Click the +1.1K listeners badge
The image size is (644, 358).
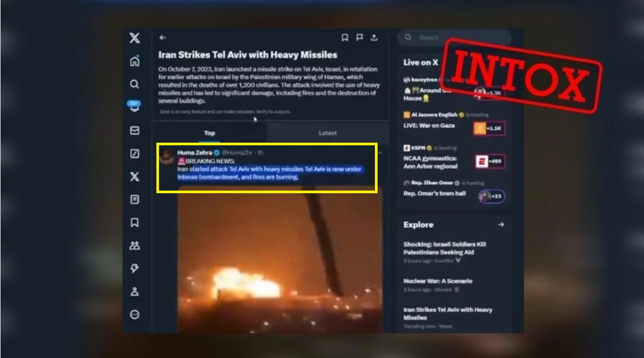click(x=489, y=128)
